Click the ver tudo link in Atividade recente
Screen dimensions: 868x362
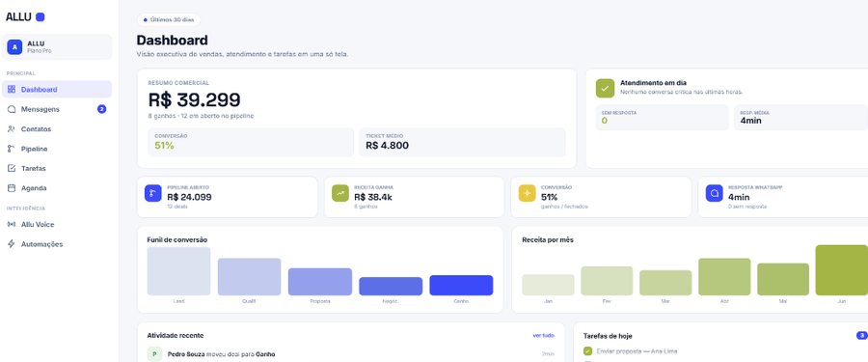543,335
